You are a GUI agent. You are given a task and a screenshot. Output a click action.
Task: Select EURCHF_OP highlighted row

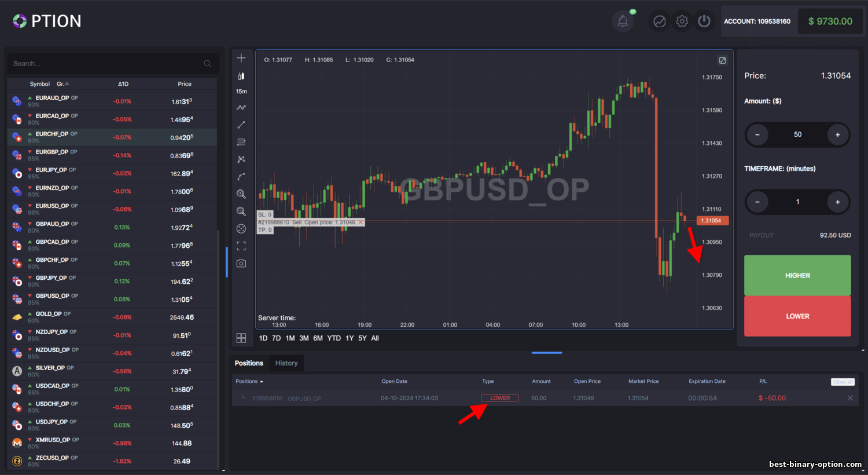click(112, 137)
